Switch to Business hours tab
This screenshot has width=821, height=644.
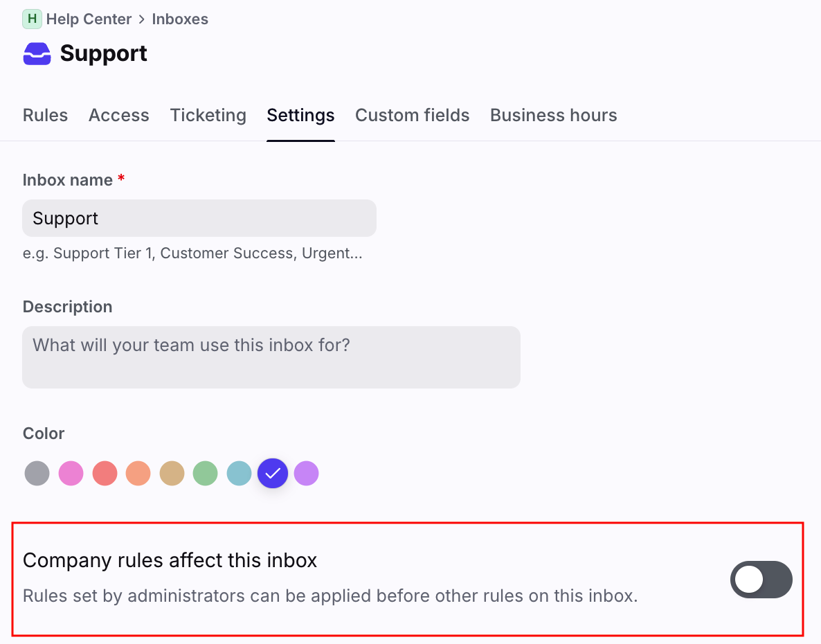click(553, 115)
